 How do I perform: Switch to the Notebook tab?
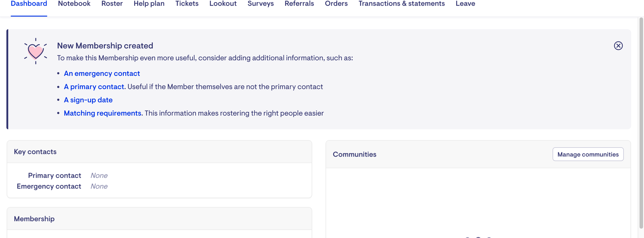74,4
